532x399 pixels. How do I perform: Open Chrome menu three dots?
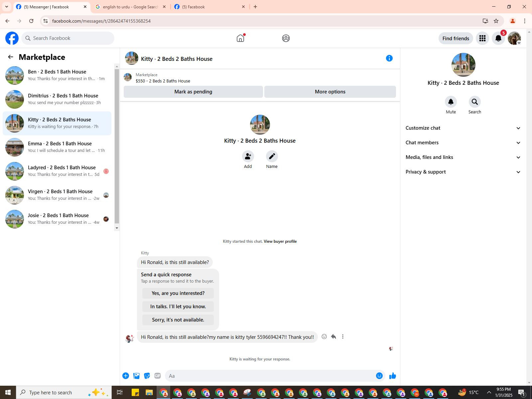pyautogui.click(x=525, y=21)
